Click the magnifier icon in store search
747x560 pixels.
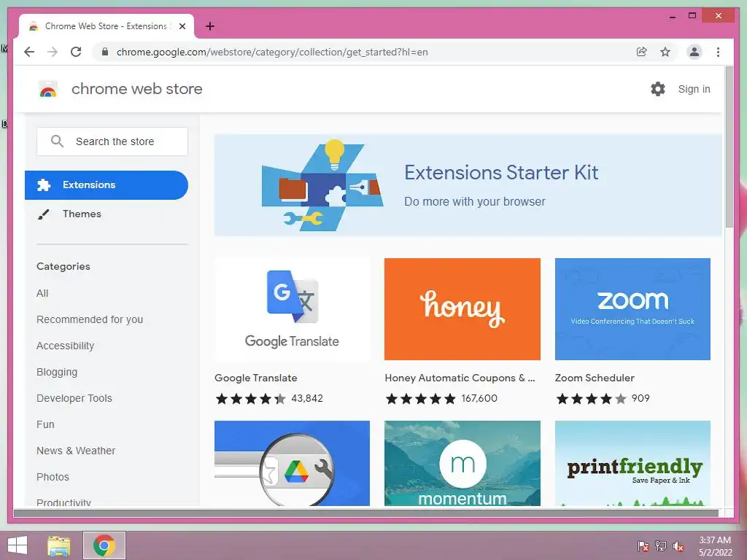pos(57,141)
